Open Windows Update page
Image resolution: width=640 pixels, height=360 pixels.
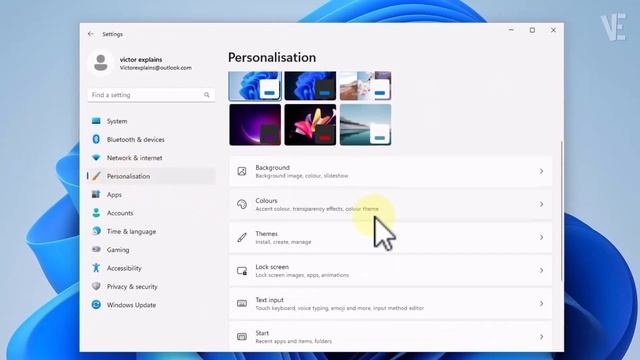pos(151,304)
